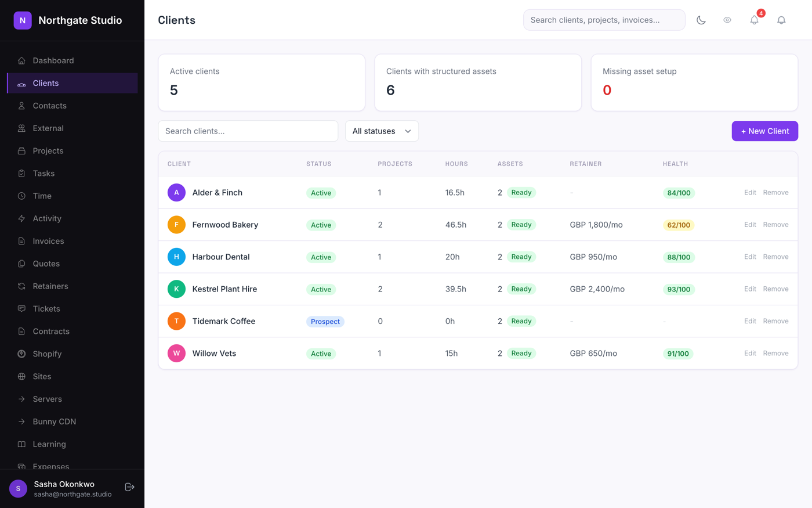Click the bell icon without a badge
This screenshot has height=508, width=812.
(781, 20)
